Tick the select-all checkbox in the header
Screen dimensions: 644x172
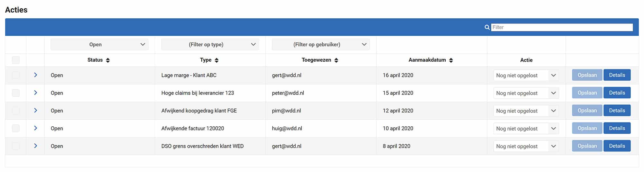coord(15,60)
